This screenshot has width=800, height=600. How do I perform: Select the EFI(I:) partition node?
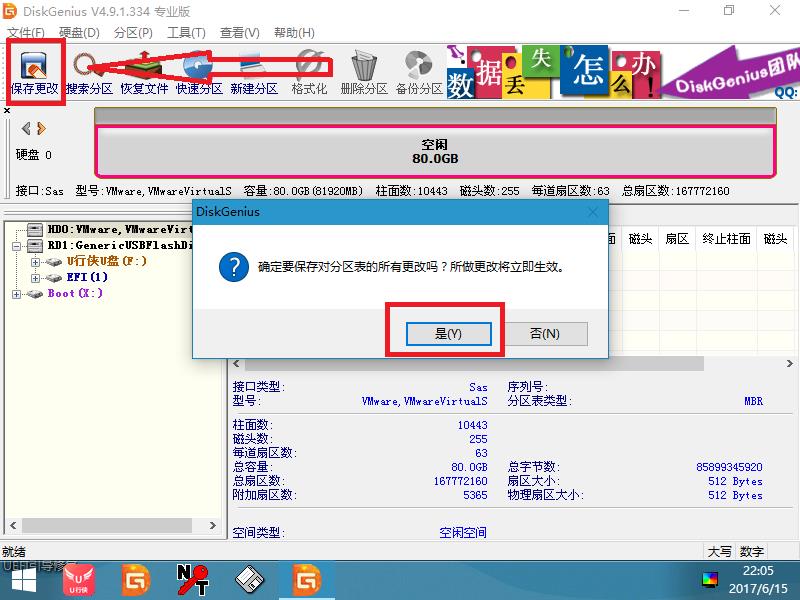[x=85, y=277]
